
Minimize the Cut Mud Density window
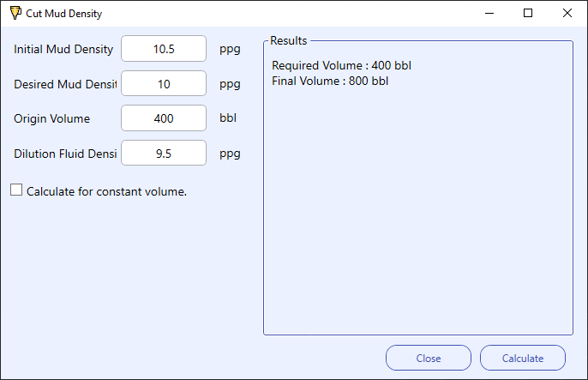[489, 13]
